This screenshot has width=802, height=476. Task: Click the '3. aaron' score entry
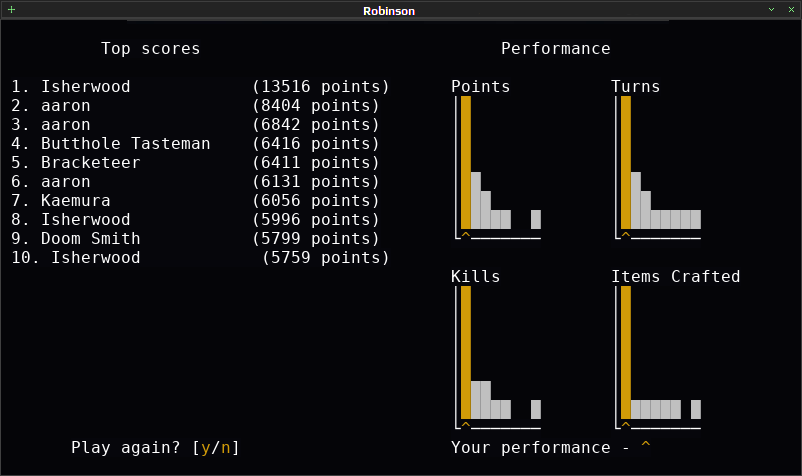[x=51, y=124]
